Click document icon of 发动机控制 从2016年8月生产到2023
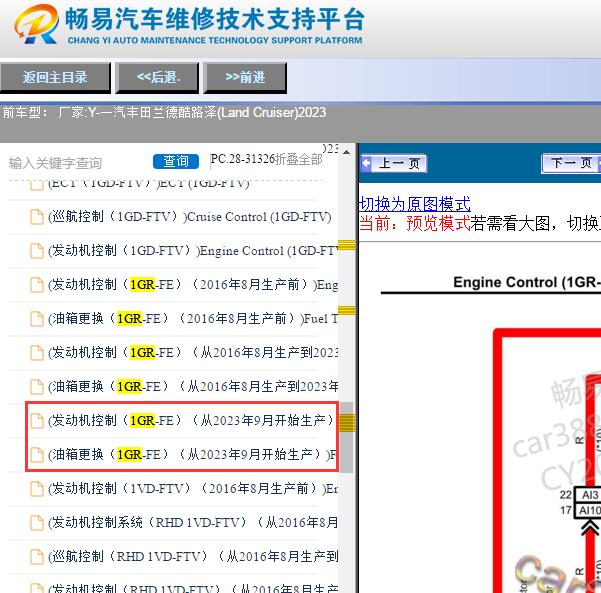The height and width of the screenshot is (593, 601). coord(37,353)
